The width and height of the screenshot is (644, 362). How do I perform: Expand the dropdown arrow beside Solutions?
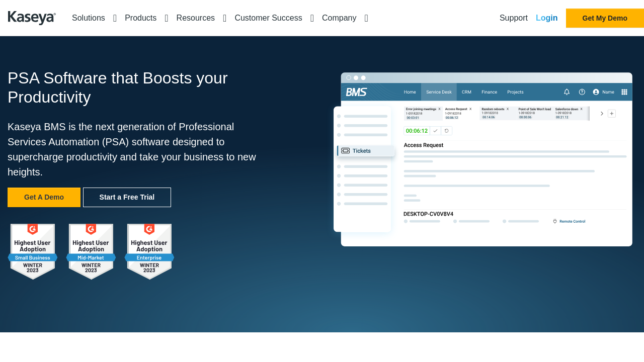point(115,19)
